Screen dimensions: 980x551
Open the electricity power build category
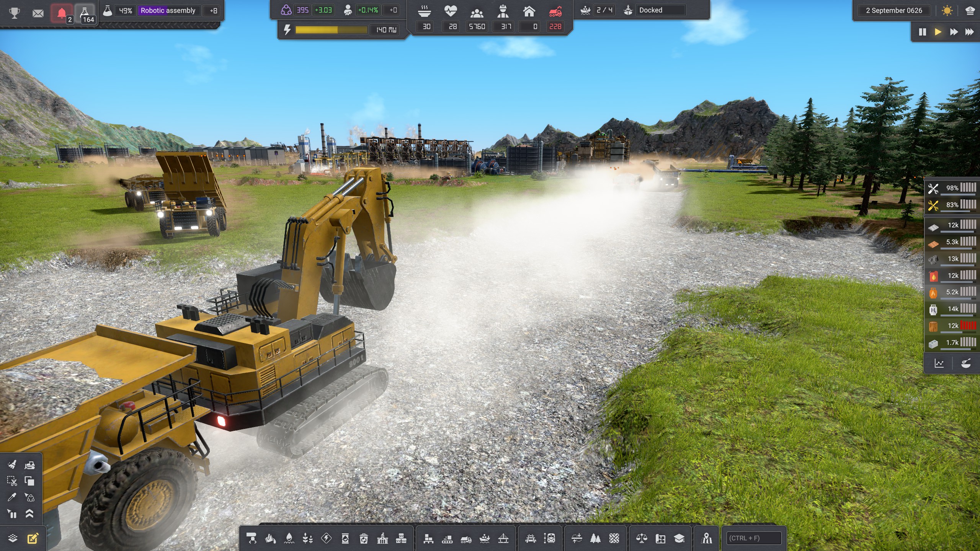[x=326, y=539]
